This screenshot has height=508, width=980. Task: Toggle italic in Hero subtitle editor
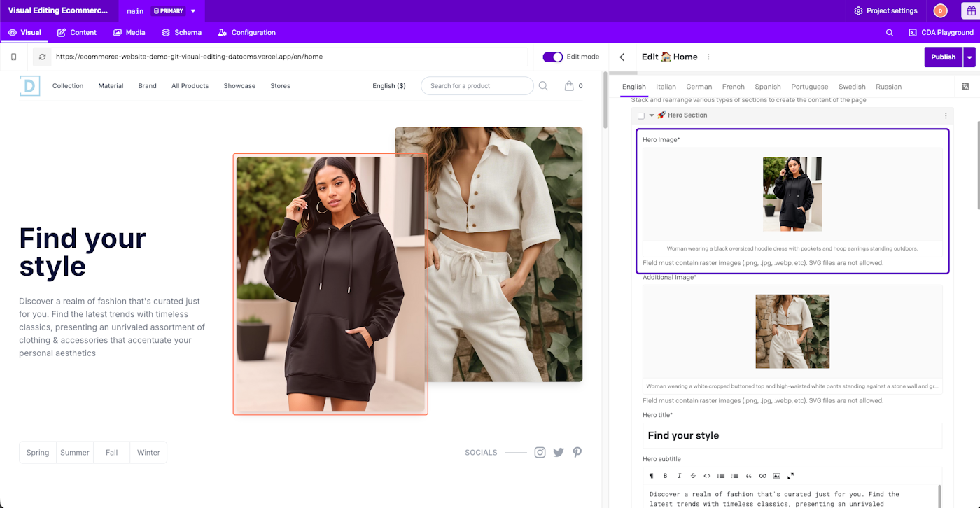680,476
